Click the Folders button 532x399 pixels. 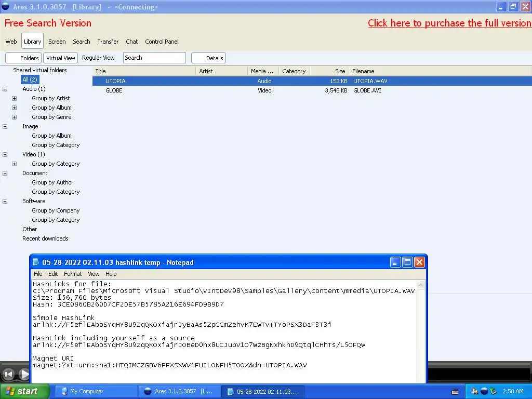23,58
